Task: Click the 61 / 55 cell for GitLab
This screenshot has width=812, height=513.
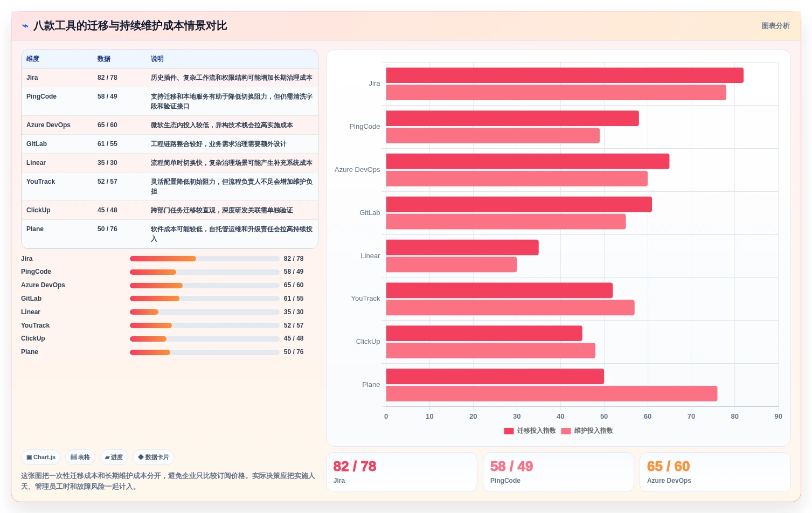Action: click(x=107, y=144)
